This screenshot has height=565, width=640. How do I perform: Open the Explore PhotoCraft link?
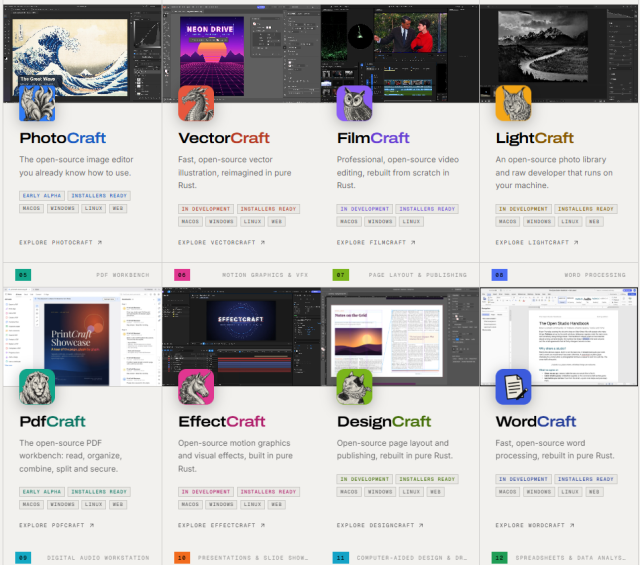pos(60,242)
